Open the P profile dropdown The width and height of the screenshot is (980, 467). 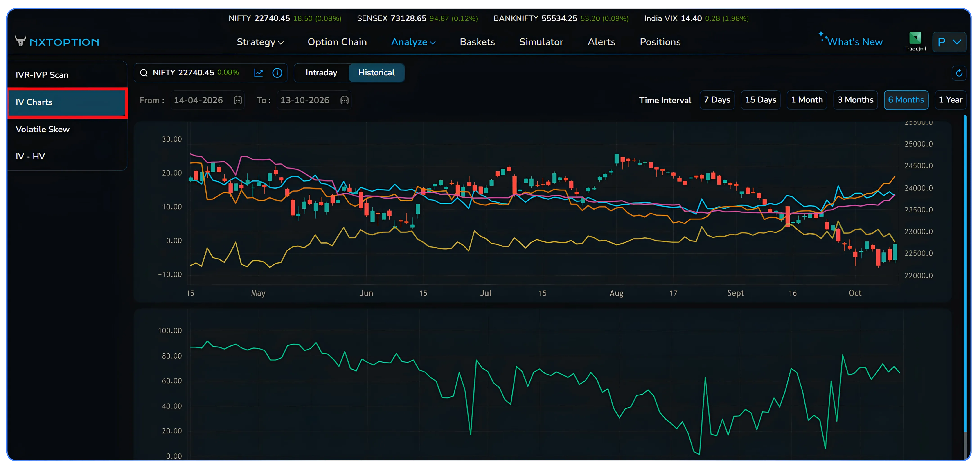[x=949, y=42]
